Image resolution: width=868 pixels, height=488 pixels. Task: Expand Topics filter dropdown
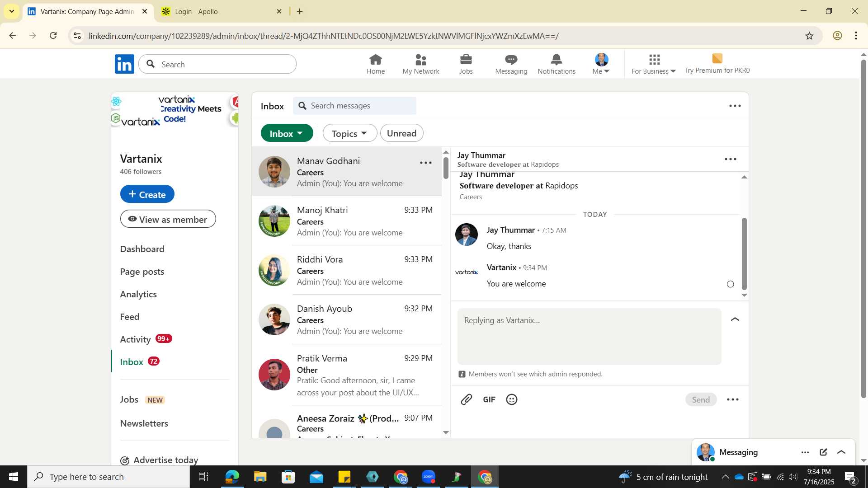[x=349, y=133]
